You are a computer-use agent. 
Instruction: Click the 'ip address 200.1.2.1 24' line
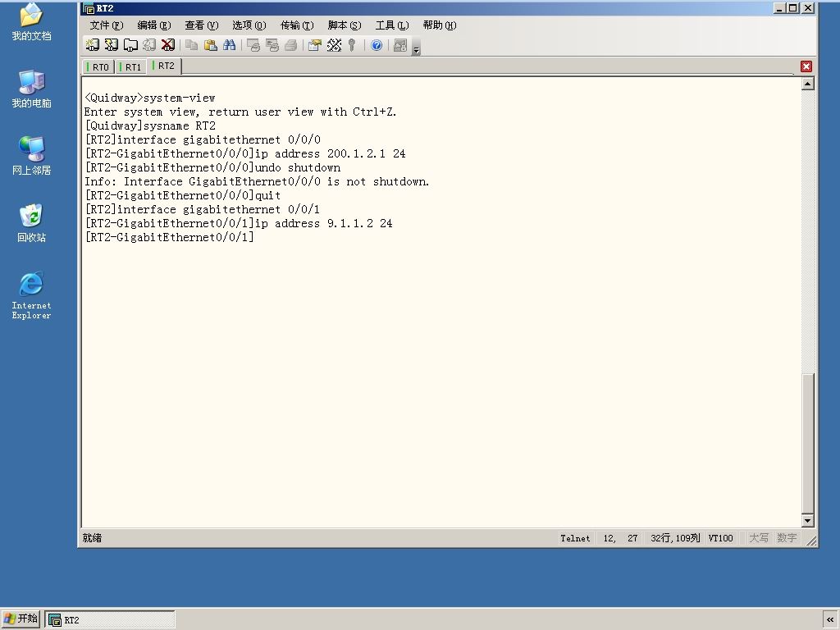pos(244,153)
